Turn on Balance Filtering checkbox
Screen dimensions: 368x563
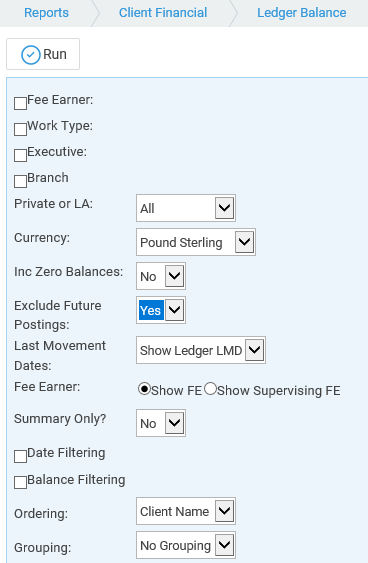pos(20,483)
